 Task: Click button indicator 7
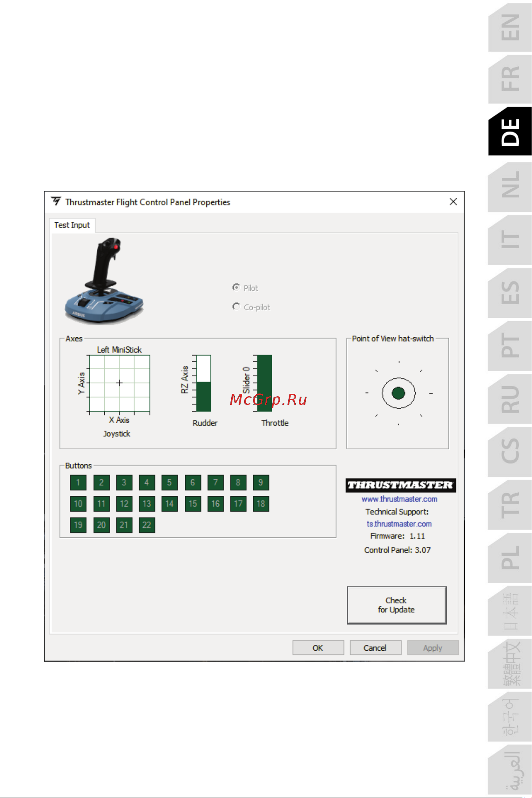click(x=215, y=483)
